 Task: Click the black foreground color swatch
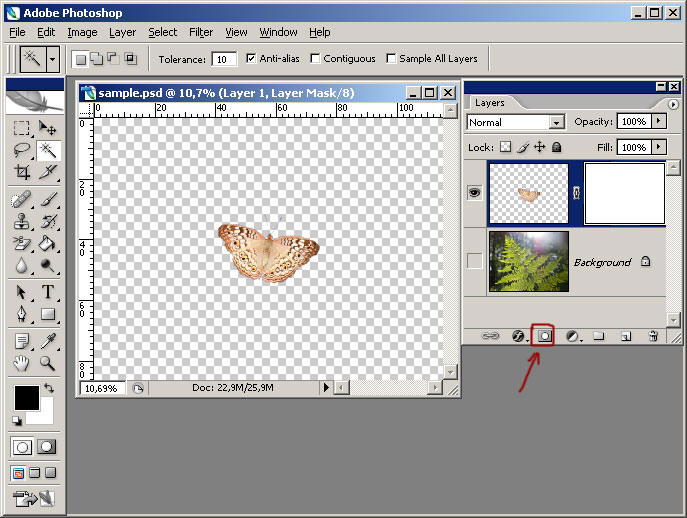pyautogui.click(x=26, y=397)
